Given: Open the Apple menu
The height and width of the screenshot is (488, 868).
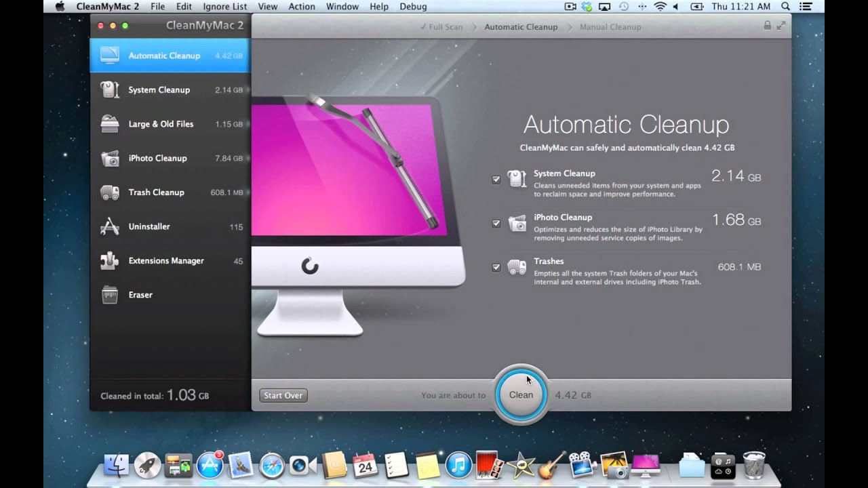Looking at the screenshot, I should click(59, 7).
